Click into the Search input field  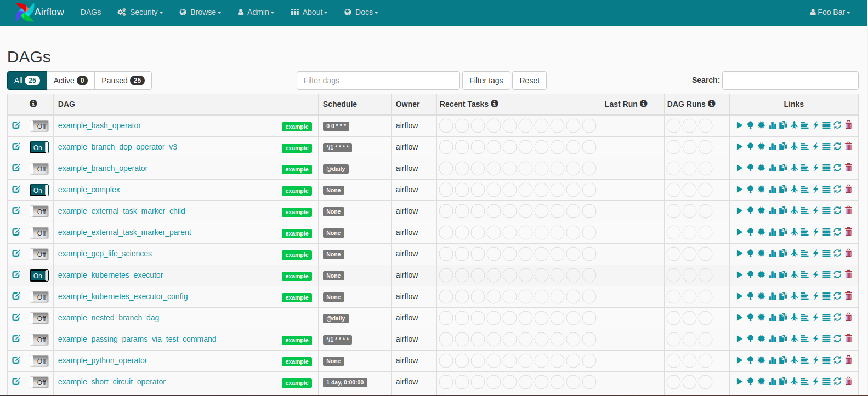(x=790, y=81)
